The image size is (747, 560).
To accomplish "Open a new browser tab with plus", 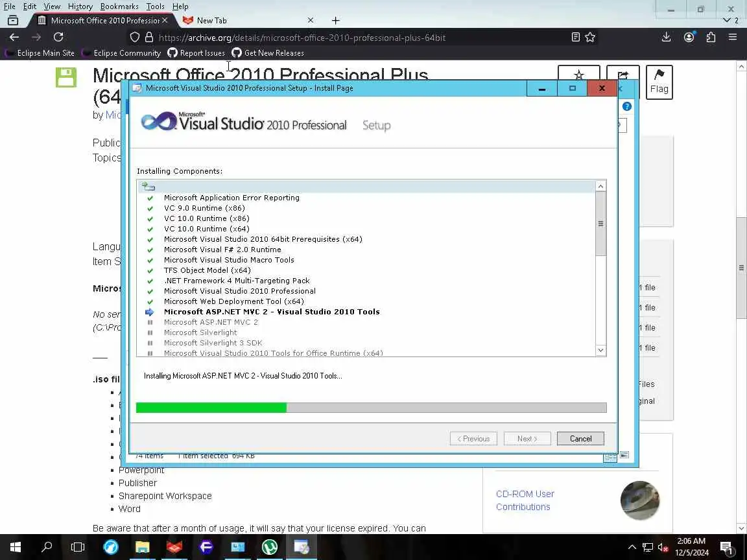I will point(335,21).
